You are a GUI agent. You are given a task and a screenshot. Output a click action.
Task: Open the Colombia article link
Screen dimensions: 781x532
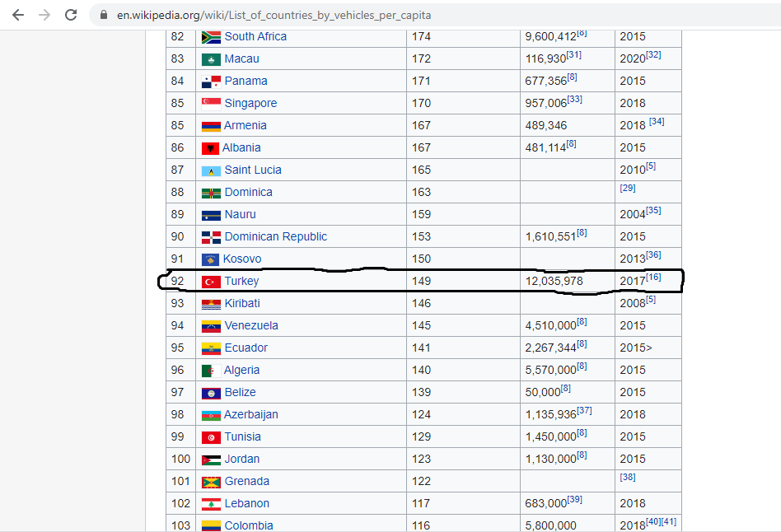(x=249, y=525)
